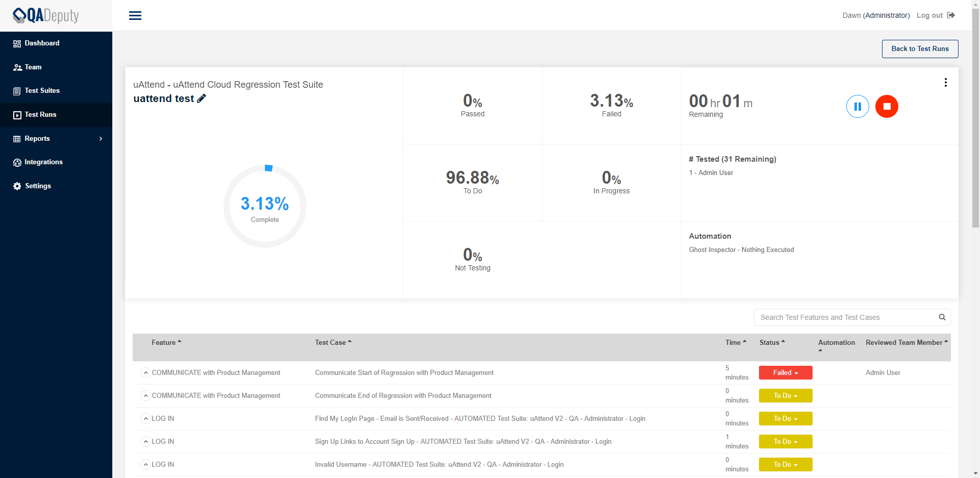The image size is (980, 478).
Task: Sort table by Test Case column
Action: 333,342
